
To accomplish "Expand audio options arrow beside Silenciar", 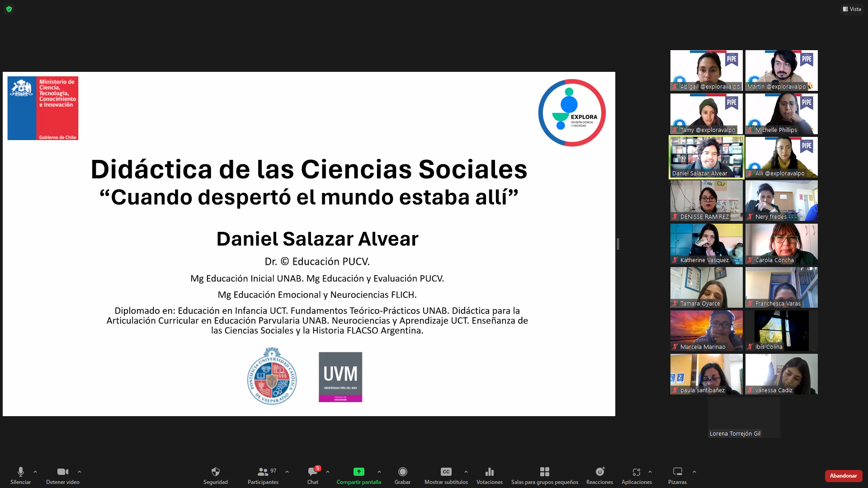I will pyautogui.click(x=35, y=472).
